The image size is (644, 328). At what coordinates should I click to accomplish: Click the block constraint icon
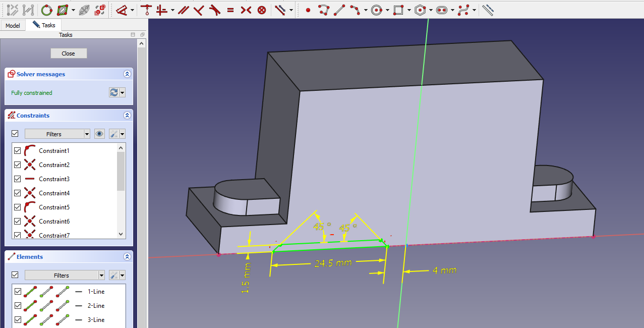pos(262,10)
